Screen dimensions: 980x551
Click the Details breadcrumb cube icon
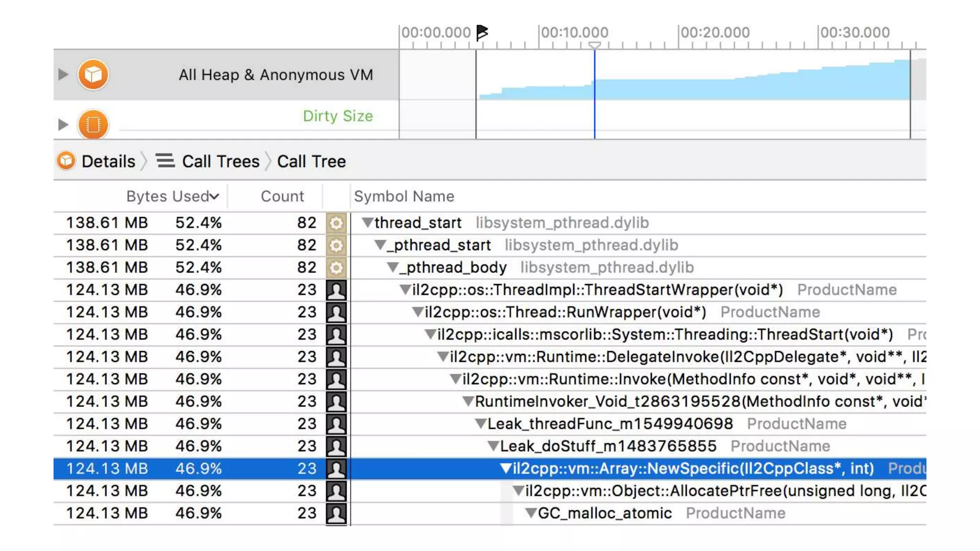coord(66,161)
